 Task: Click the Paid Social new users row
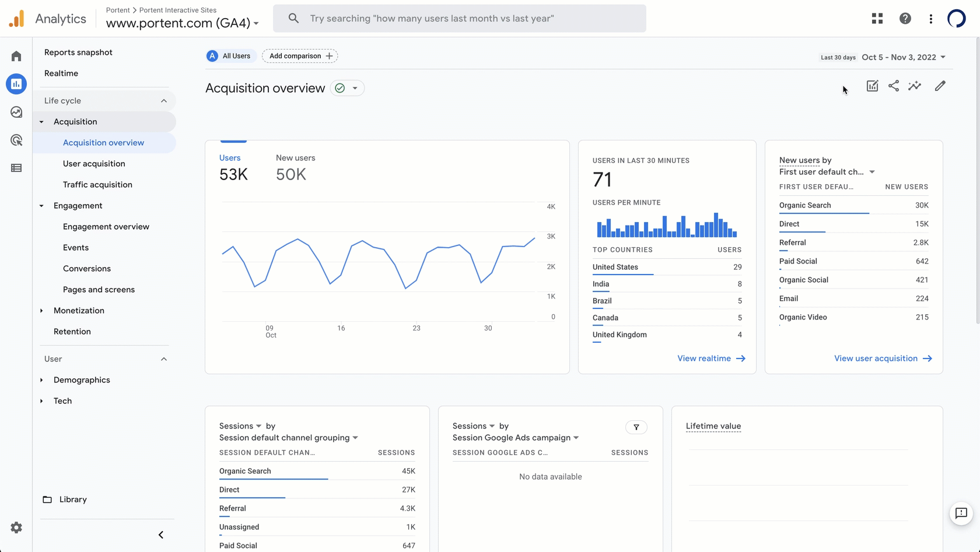tap(854, 261)
